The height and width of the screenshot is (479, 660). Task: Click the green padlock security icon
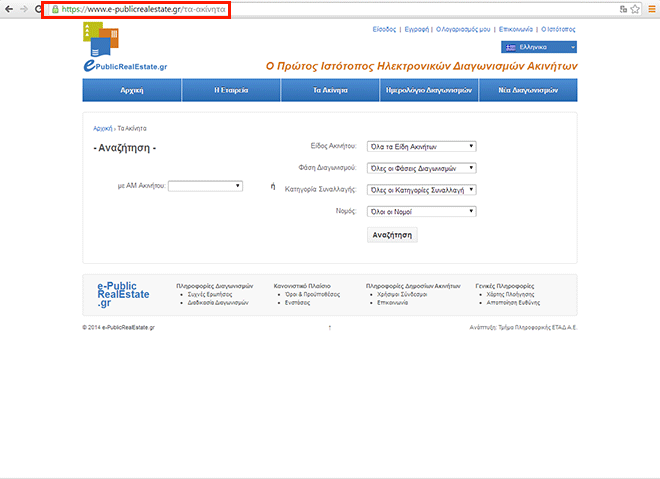56,9
